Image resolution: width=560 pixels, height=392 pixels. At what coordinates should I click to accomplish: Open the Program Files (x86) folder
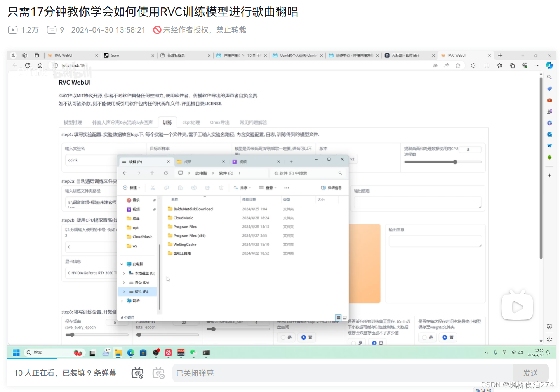click(190, 236)
